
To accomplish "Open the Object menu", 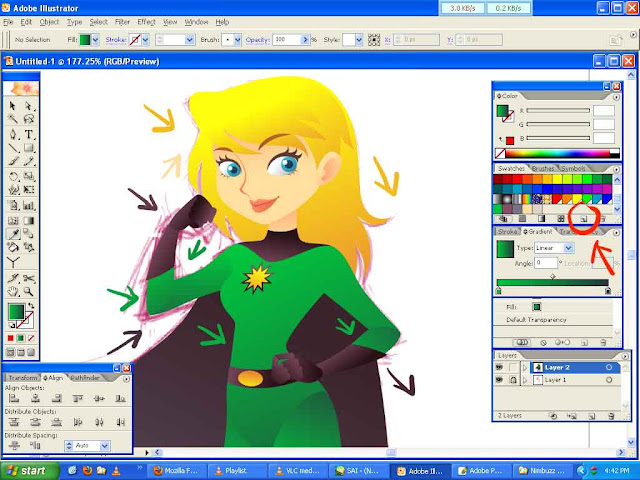I will [49, 22].
